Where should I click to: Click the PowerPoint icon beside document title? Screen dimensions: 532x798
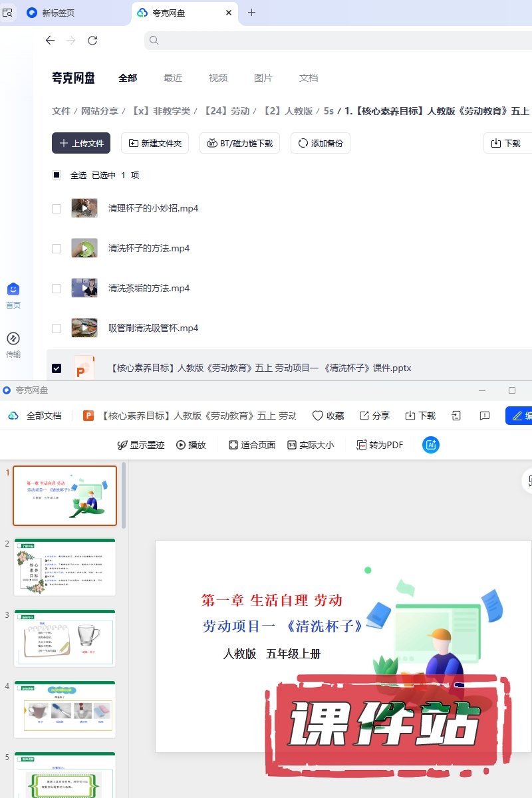click(88, 416)
